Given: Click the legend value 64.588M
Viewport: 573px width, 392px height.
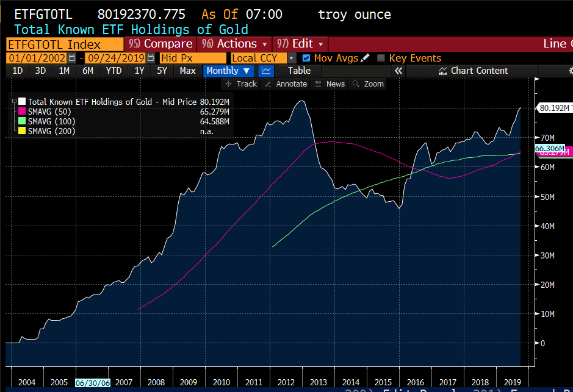Looking at the screenshot, I should 215,121.
